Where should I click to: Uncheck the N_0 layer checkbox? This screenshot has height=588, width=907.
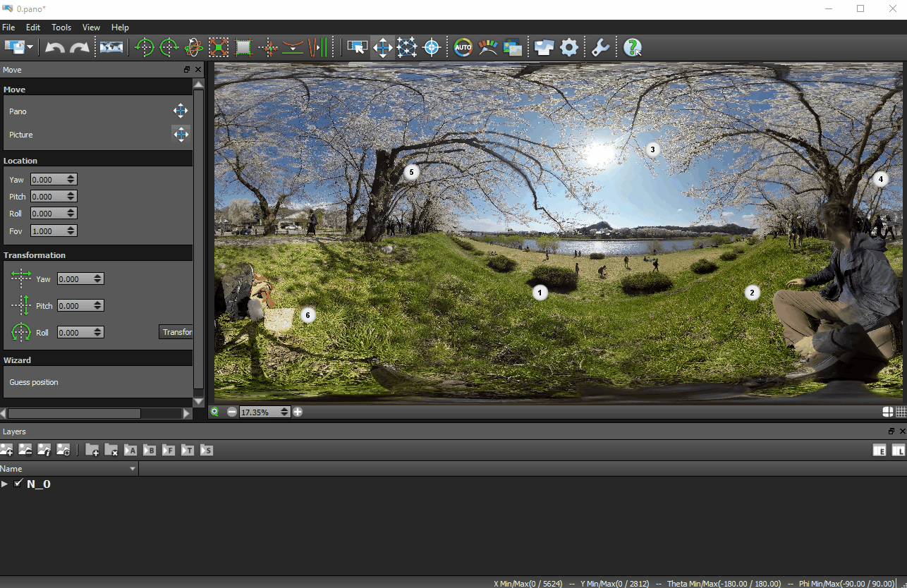point(18,484)
